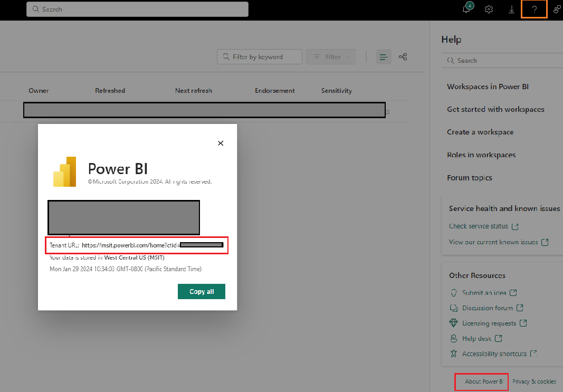563x392 pixels.
Task: Toggle the list view layout
Action: [384, 56]
